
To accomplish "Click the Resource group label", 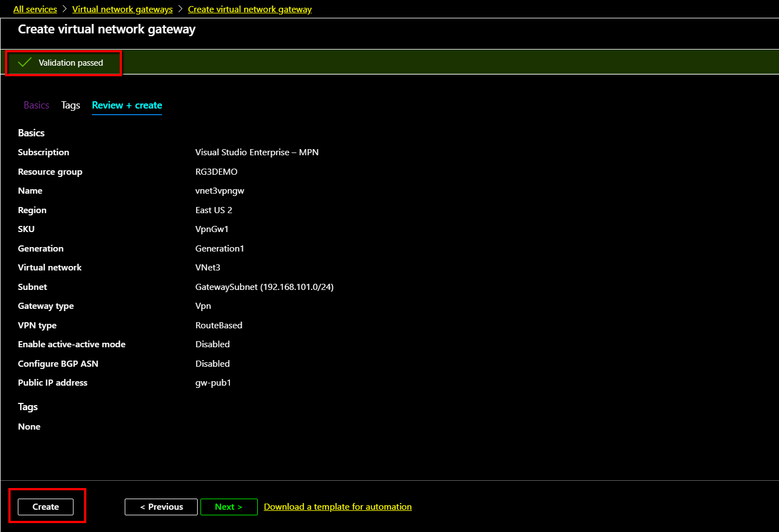I will [50, 172].
